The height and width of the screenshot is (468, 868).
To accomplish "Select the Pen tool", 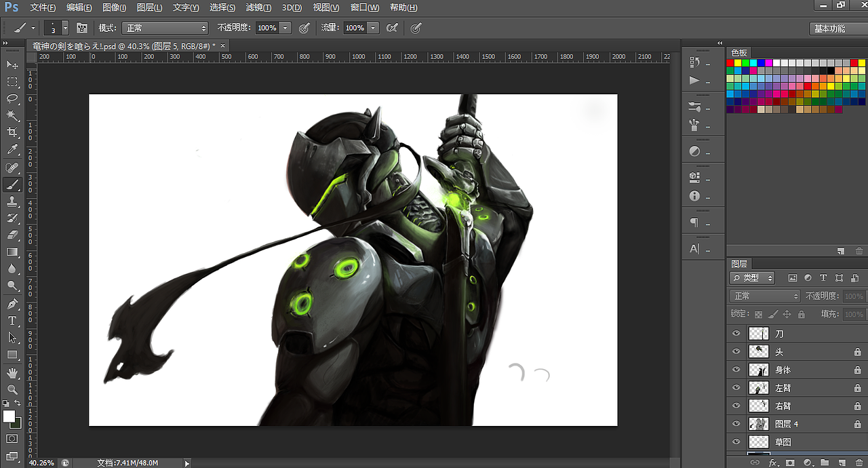I will 12,304.
